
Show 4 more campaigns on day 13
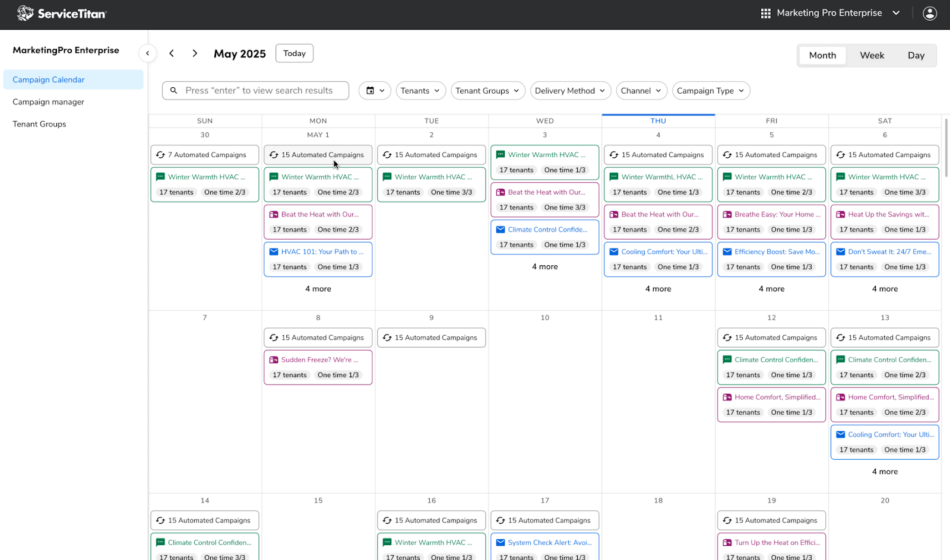885,472
